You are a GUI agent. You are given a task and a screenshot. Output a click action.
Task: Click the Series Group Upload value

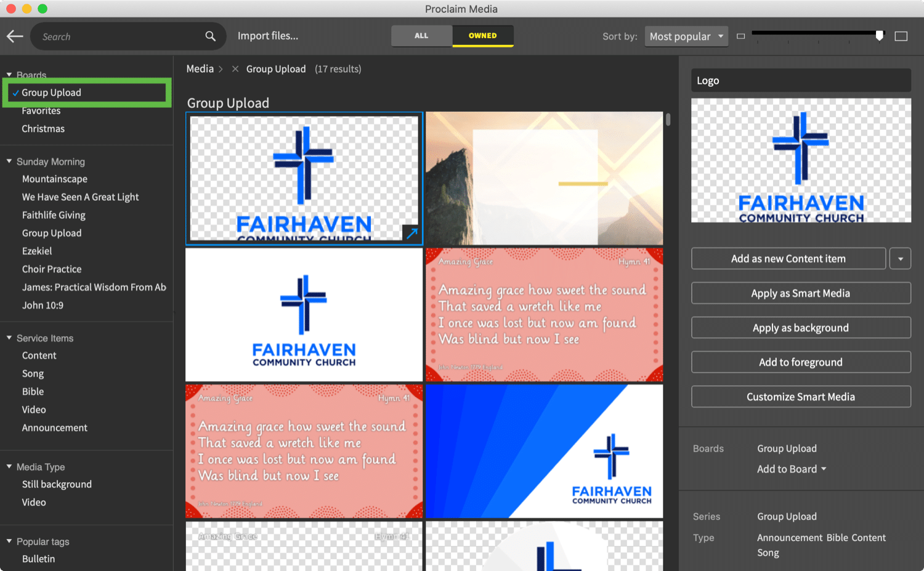[787, 516]
